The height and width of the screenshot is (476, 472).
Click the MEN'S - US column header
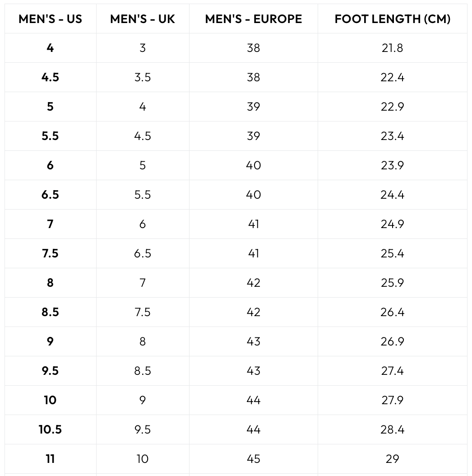(x=50, y=19)
